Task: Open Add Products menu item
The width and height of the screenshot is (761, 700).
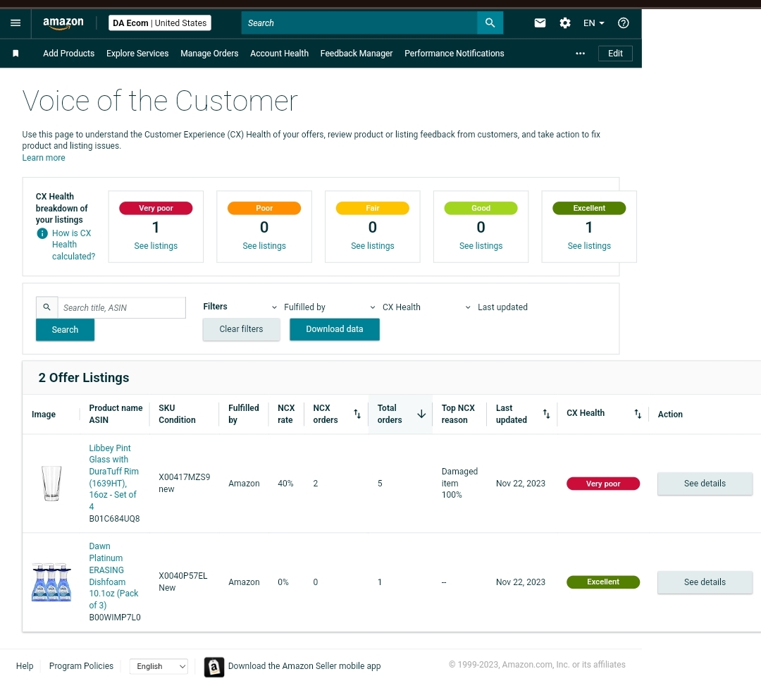Action: coord(68,54)
